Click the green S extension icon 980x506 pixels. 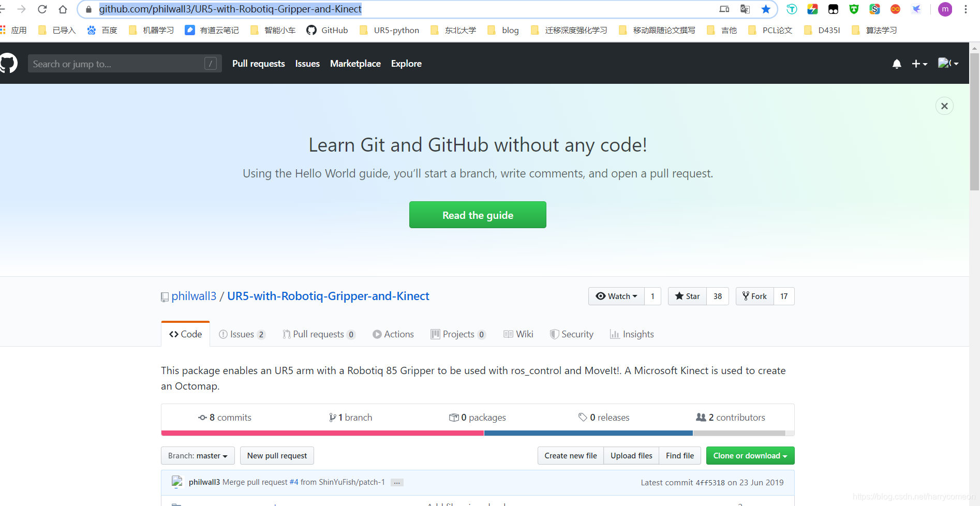874,9
